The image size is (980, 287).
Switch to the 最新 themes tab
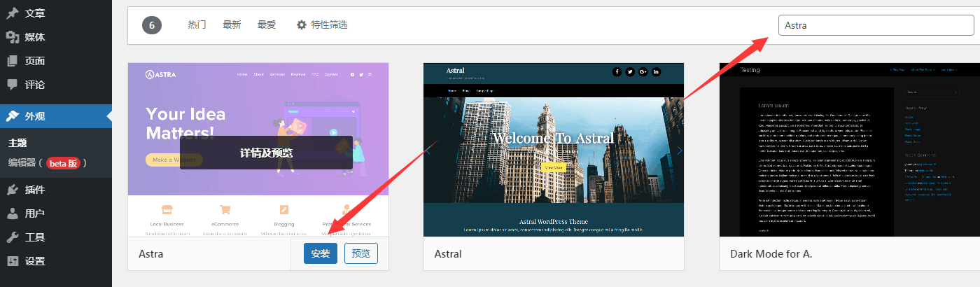232,25
